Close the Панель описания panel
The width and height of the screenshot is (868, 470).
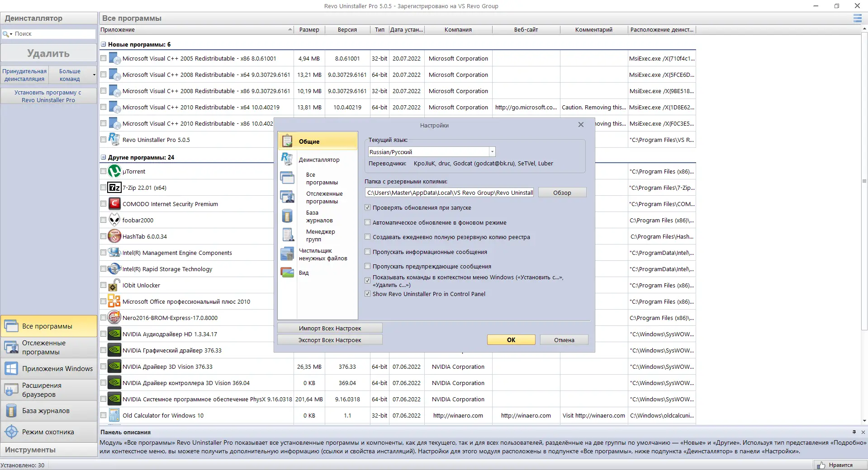863,432
